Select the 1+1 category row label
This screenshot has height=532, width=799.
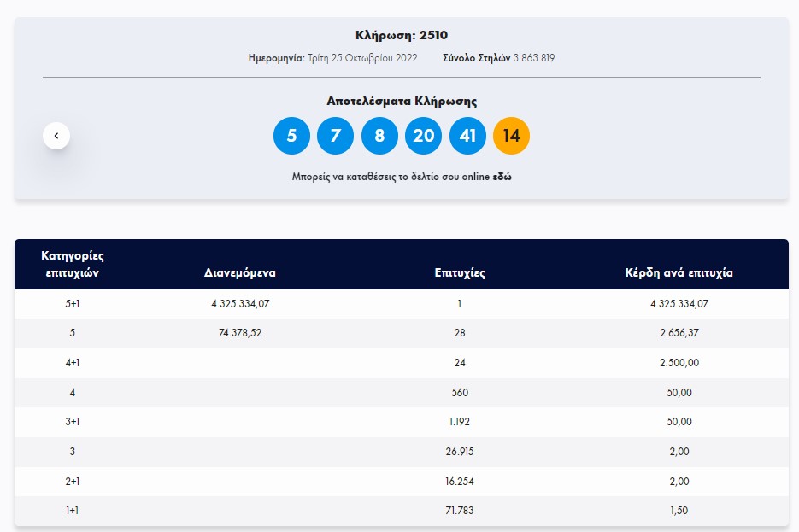73,511
